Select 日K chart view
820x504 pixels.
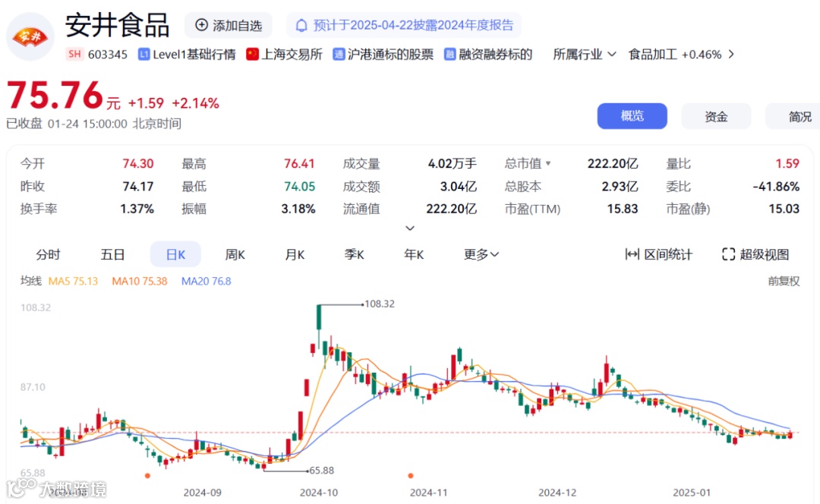point(175,254)
